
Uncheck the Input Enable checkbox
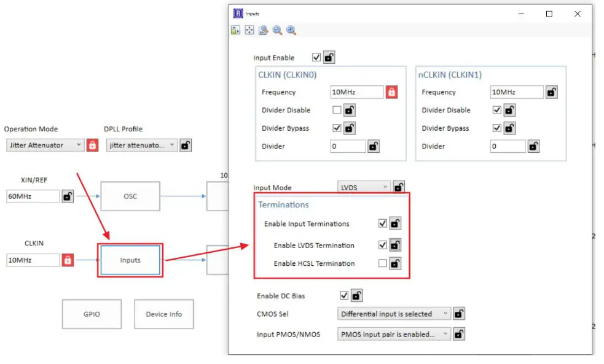(x=316, y=57)
